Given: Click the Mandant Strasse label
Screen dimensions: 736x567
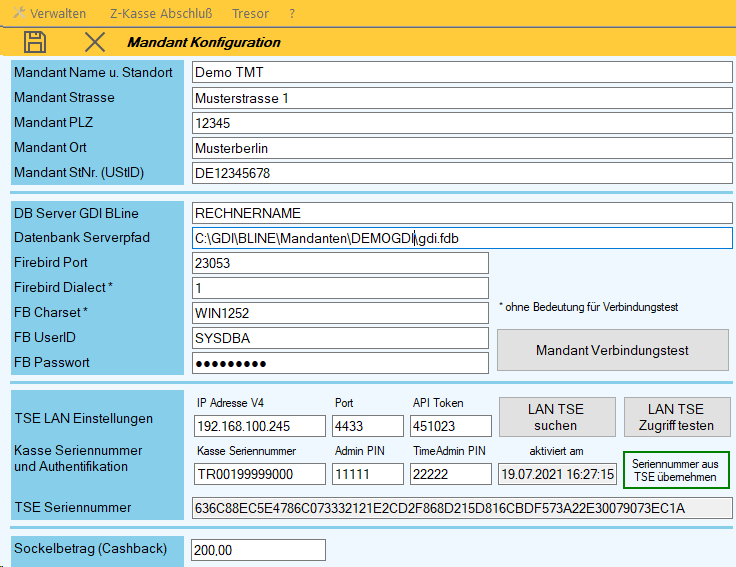Looking at the screenshot, I should pos(64,97).
